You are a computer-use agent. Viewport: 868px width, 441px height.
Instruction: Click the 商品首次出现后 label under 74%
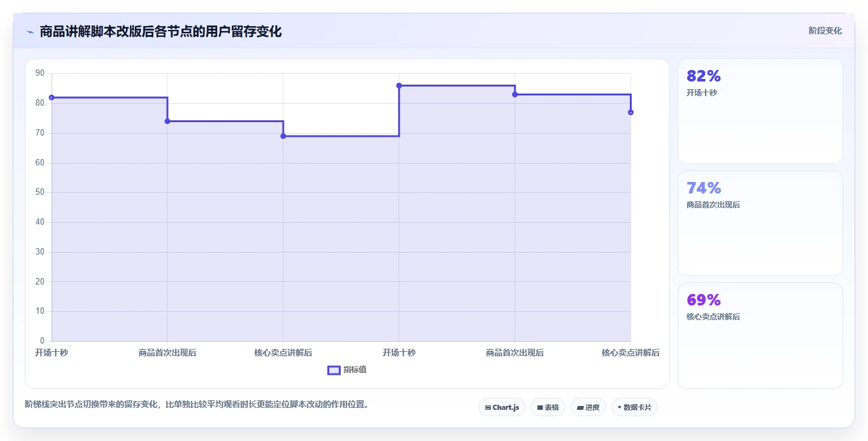click(713, 205)
